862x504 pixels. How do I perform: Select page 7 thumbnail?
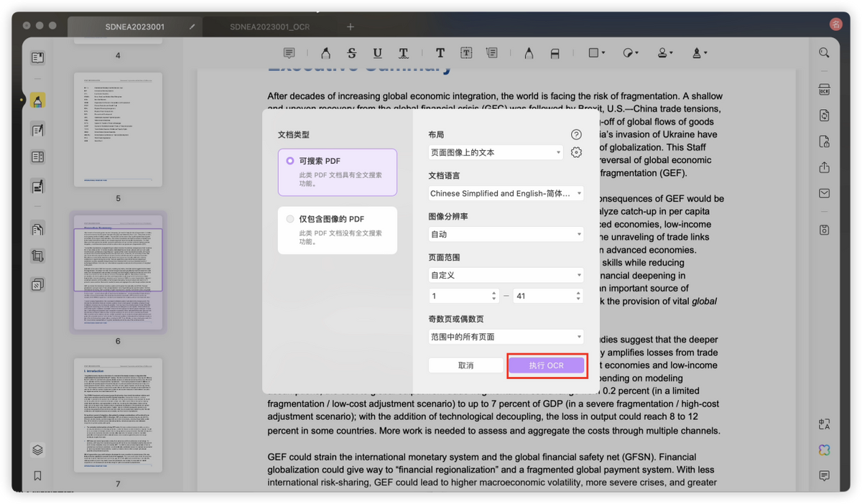(118, 418)
